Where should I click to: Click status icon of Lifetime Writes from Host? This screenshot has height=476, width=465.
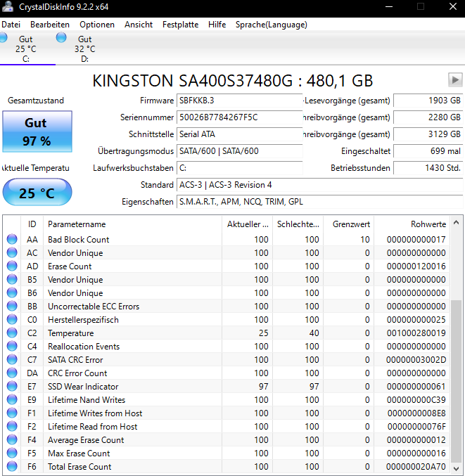(12, 413)
